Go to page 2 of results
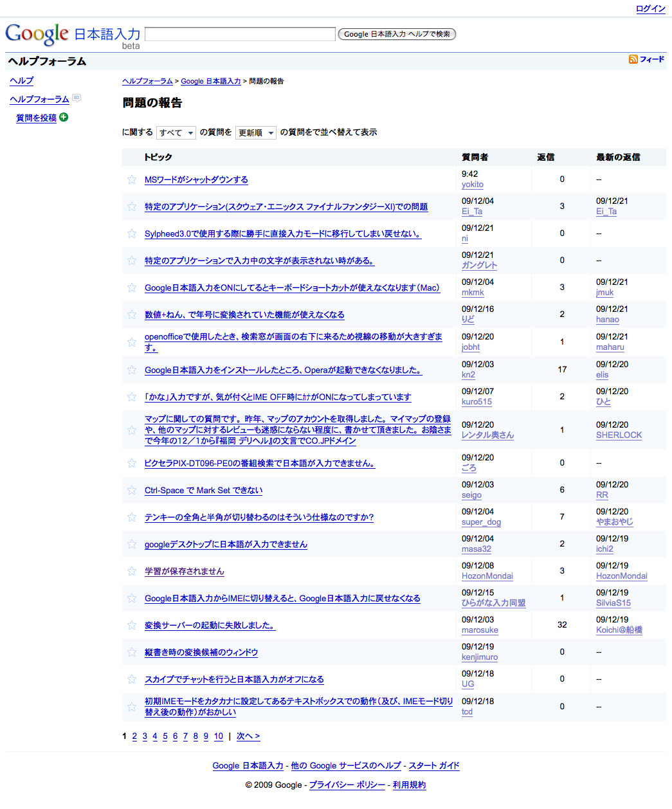This screenshot has width=672, height=809. (x=134, y=736)
